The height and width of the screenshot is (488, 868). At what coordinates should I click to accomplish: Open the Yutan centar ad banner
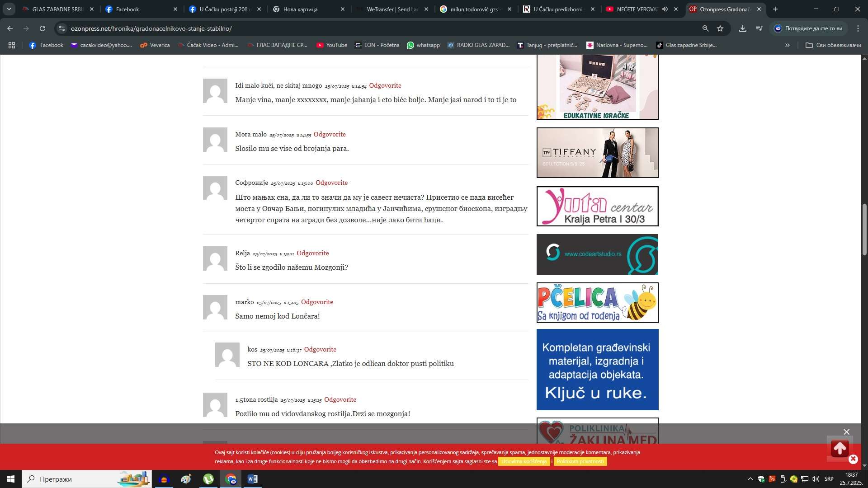tap(597, 206)
